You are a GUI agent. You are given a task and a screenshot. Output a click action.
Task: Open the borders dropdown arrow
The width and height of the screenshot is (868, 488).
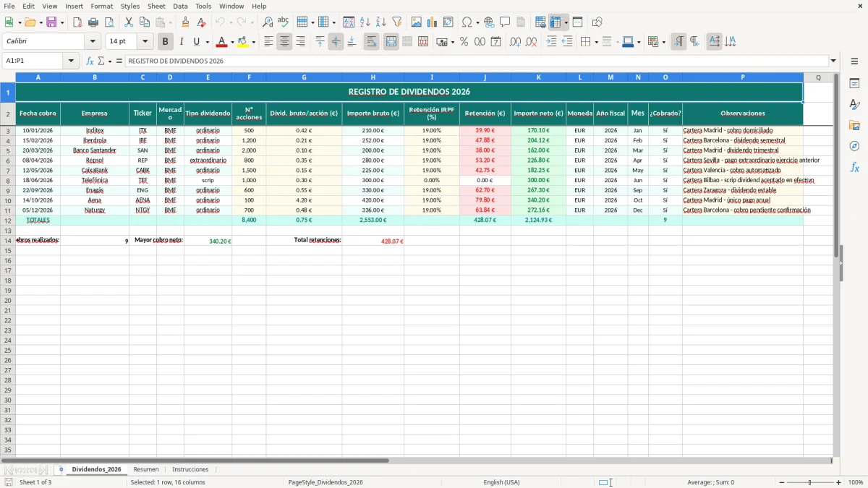click(x=595, y=42)
